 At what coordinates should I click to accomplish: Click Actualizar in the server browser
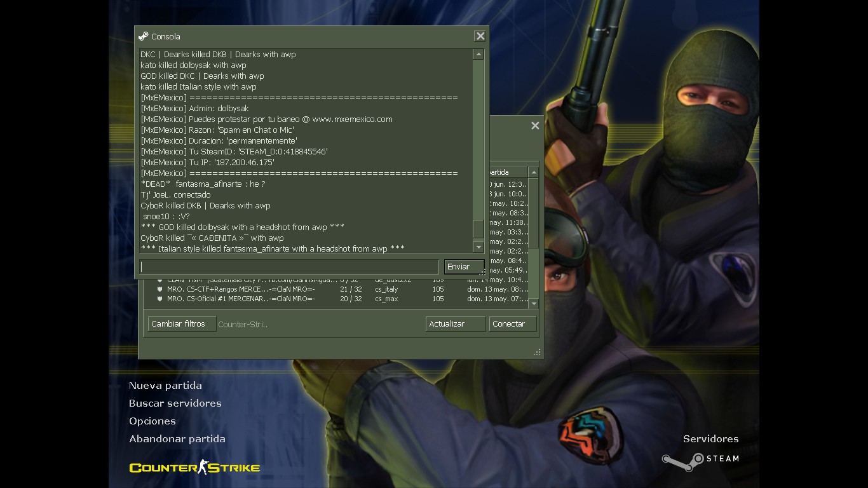[456, 324]
